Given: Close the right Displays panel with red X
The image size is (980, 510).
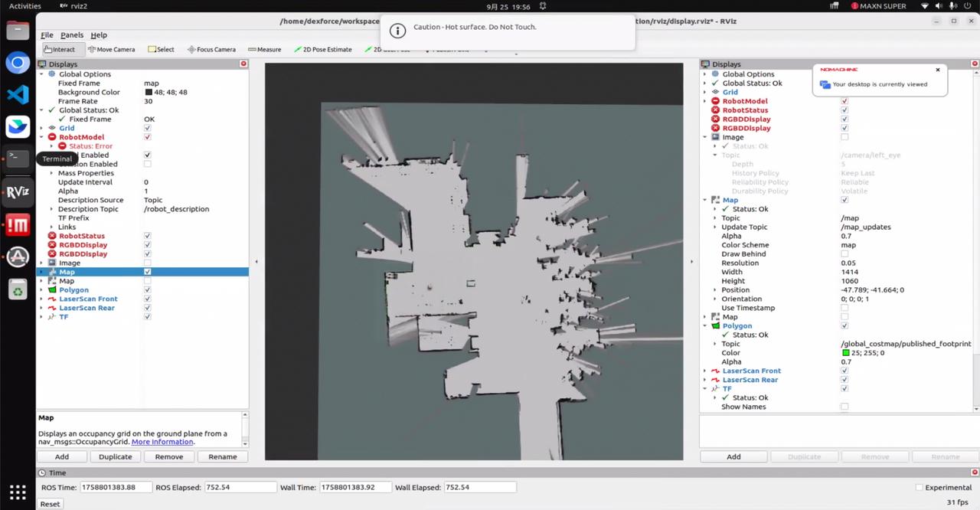Looking at the screenshot, I should point(975,64).
